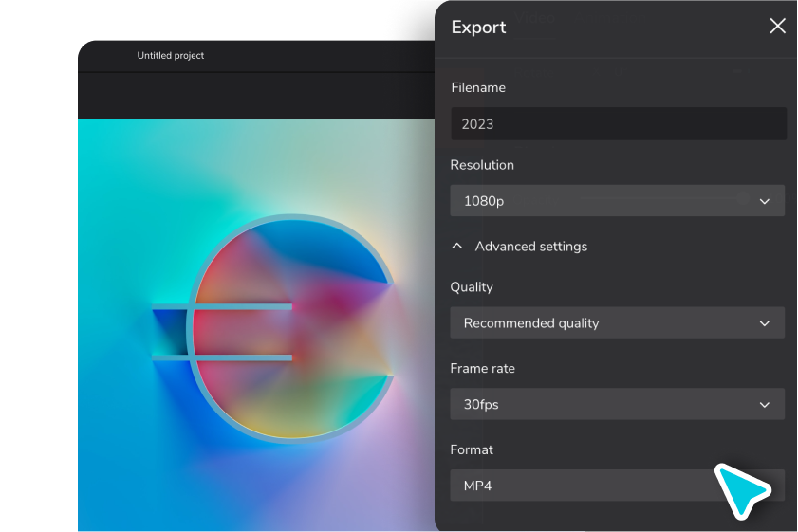
Task: Open the Resolution dropdown showing 1080p
Action: click(607, 201)
